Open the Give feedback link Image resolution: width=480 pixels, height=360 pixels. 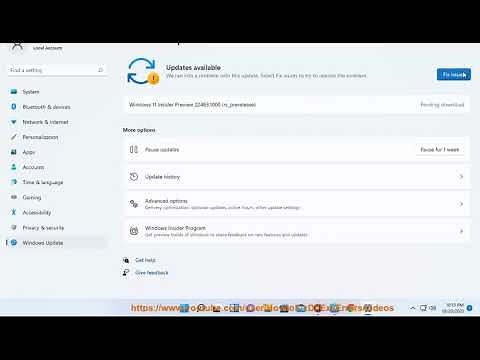pyautogui.click(x=152, y=273)
